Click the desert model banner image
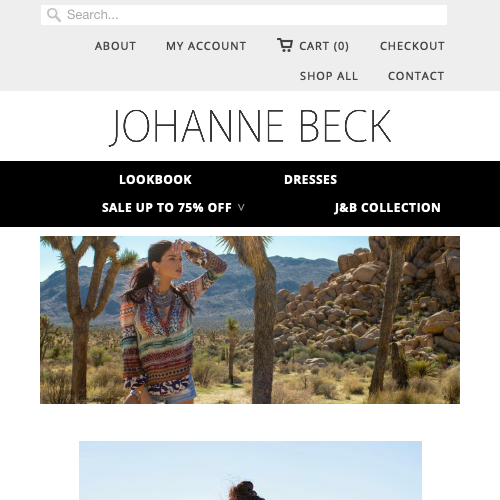This screenshot has height=500, width=500. click(250, 320)
